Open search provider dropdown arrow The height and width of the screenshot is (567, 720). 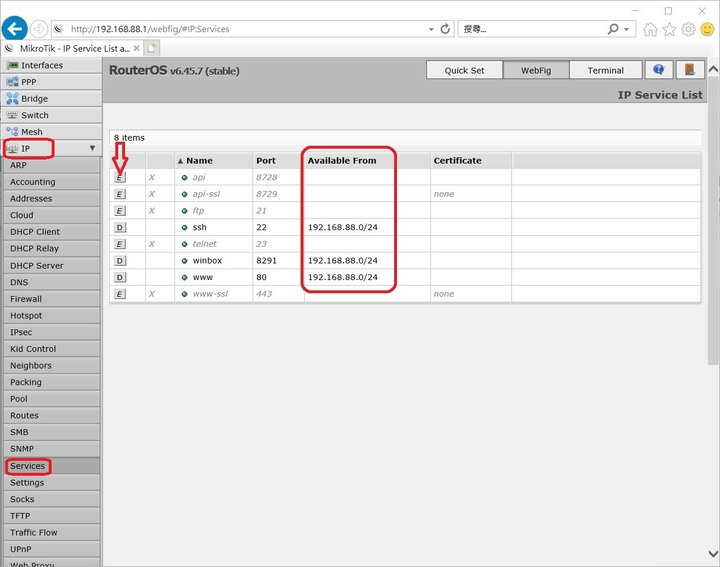pyautogui.click(x=627, y=29)
